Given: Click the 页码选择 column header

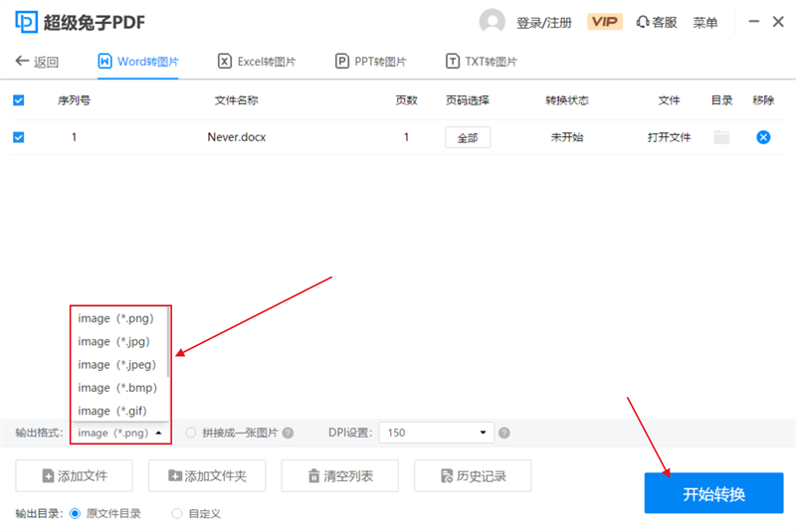Looking at the screenshot, I should coord(468,100).
